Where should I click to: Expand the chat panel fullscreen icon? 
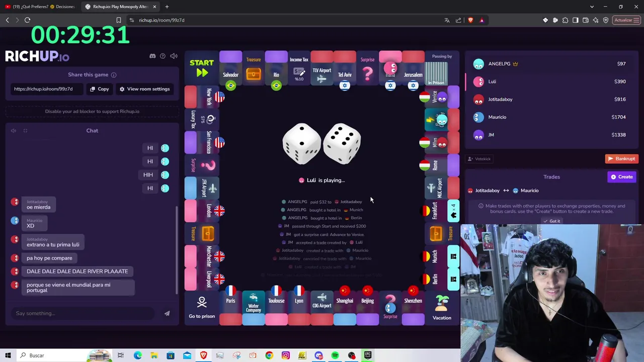coord(25,131)
